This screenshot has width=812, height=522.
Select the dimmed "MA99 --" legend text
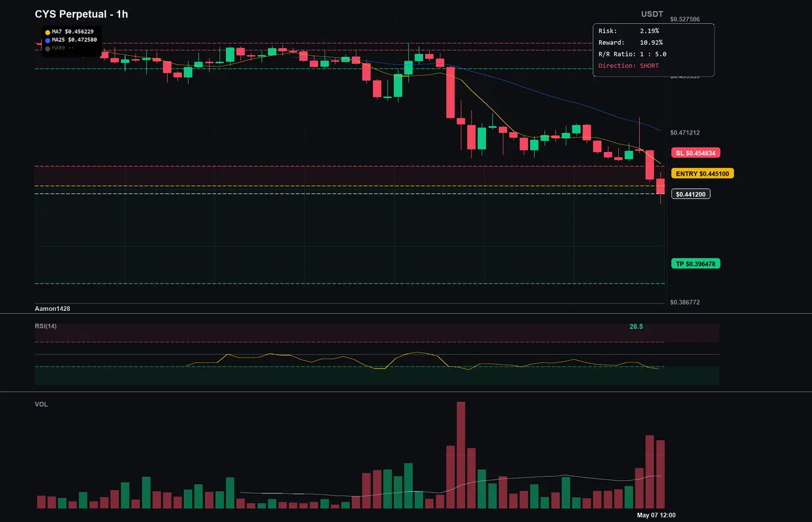click(x=63, y=48)
